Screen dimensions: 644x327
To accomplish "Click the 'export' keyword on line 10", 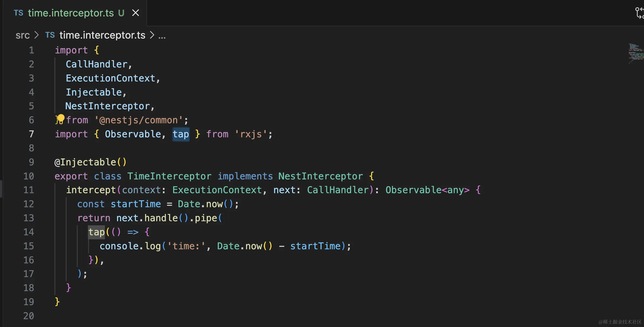I will [x=71, y=176].
